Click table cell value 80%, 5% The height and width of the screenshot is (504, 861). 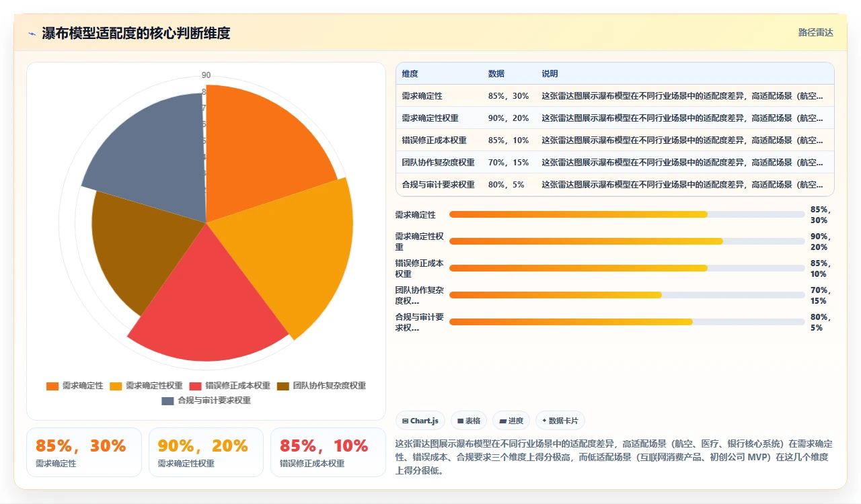pos(506,185)
